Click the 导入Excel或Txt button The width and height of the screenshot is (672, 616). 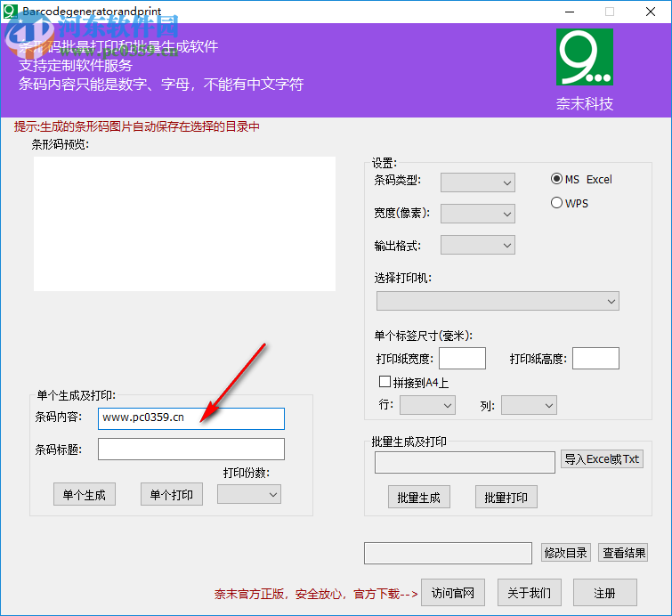point(602,459)
